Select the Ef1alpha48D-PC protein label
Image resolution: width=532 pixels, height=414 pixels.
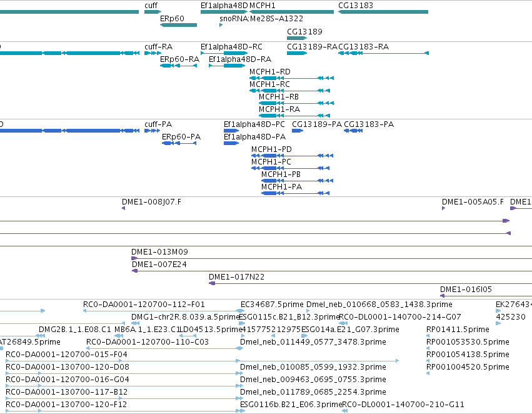254,124
